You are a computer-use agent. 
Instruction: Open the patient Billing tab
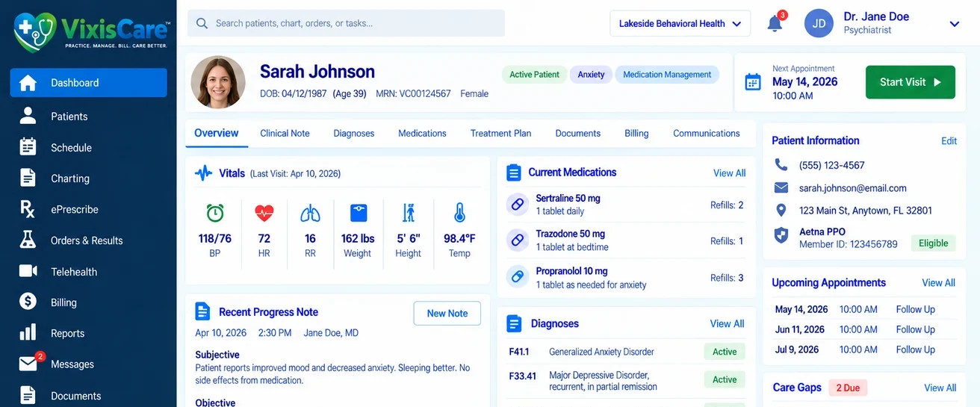point(636,133)
